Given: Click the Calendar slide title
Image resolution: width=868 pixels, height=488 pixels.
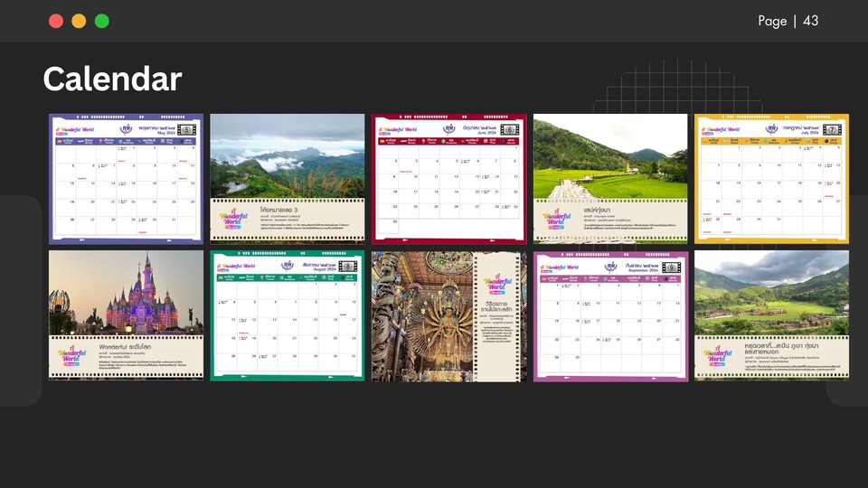Looking at the screenshot, I should (112, 80).
